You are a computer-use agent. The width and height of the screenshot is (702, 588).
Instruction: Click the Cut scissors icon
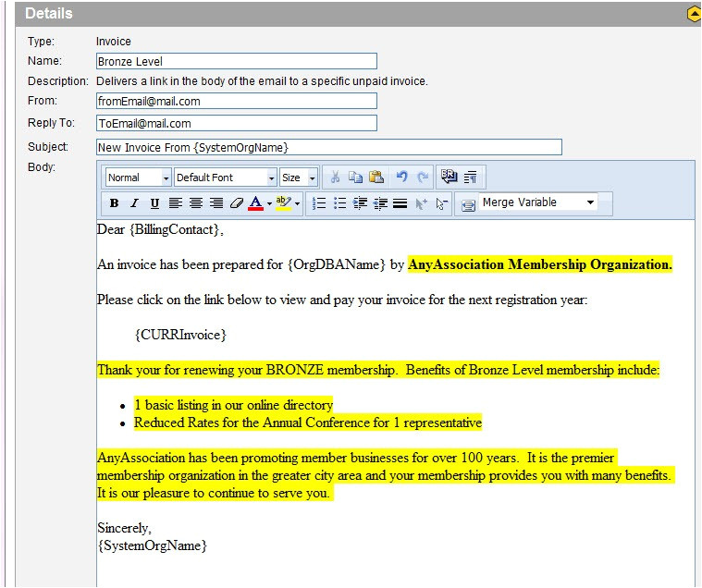click(x=336, y=178)
